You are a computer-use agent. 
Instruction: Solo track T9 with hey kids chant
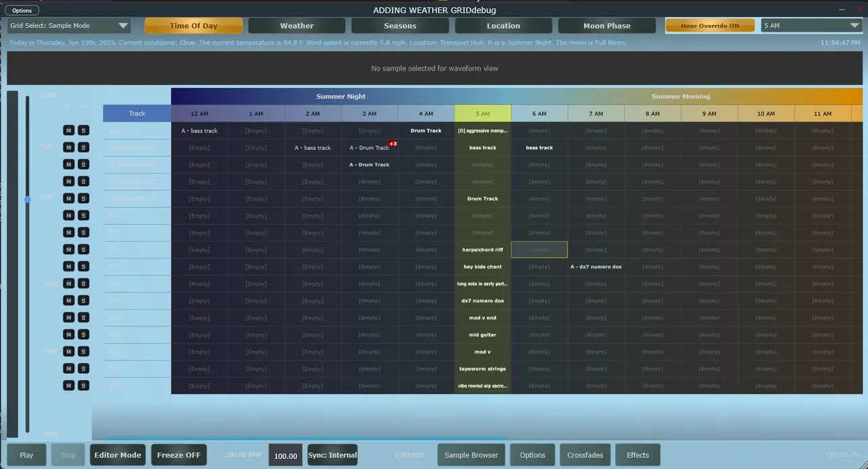(x=83, y=266)
